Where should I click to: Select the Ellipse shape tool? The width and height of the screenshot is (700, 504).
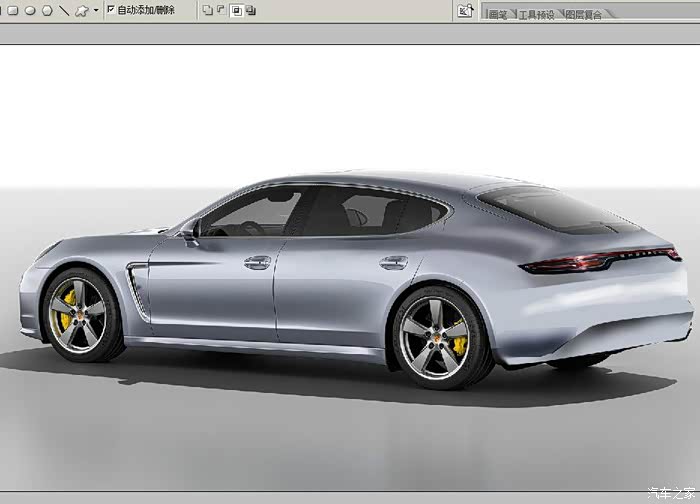tap(30, 10)
